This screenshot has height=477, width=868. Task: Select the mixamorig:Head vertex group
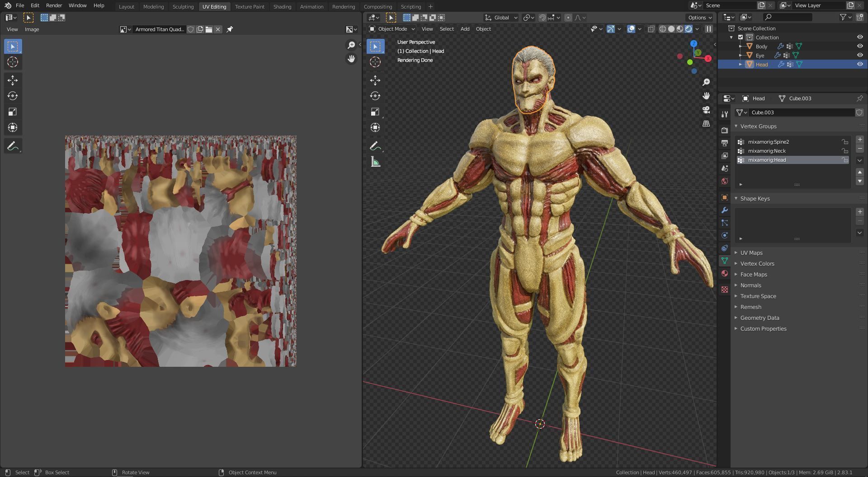(x=793, y=160)
